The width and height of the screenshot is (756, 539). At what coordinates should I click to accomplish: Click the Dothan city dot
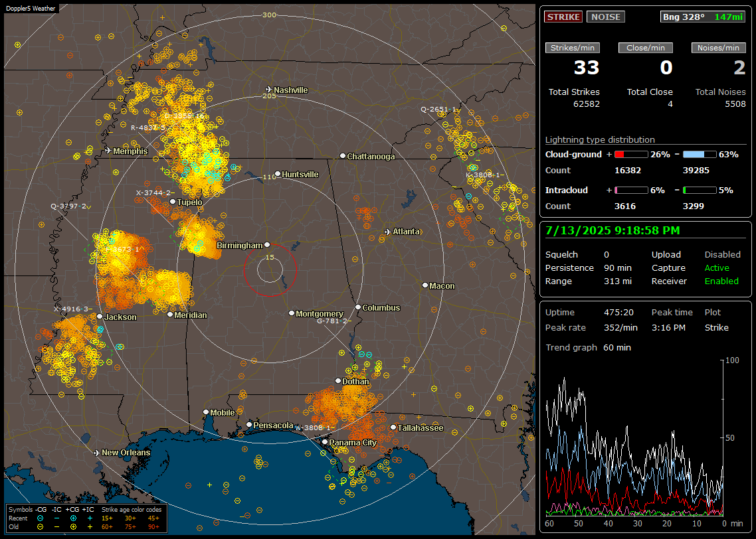click(338, 380)
